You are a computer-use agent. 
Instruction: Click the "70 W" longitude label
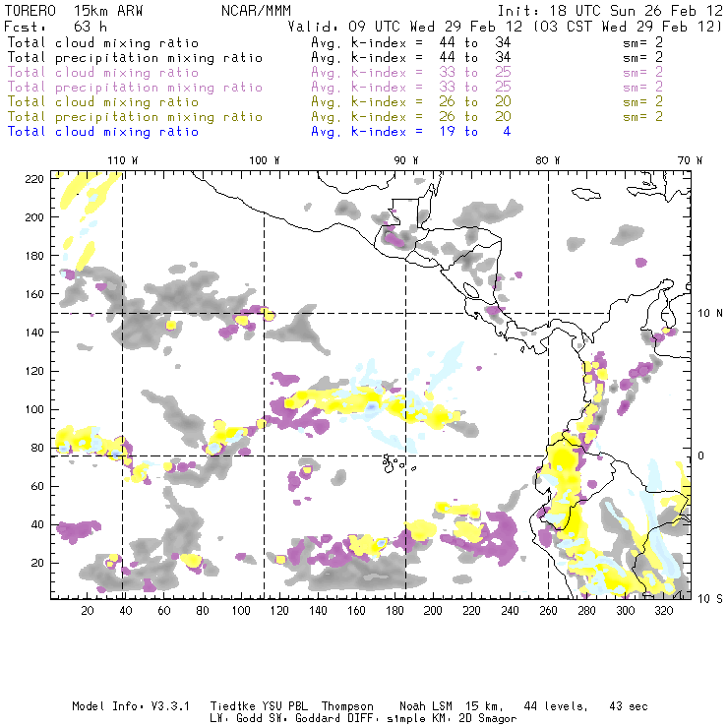tap(690, 160)
